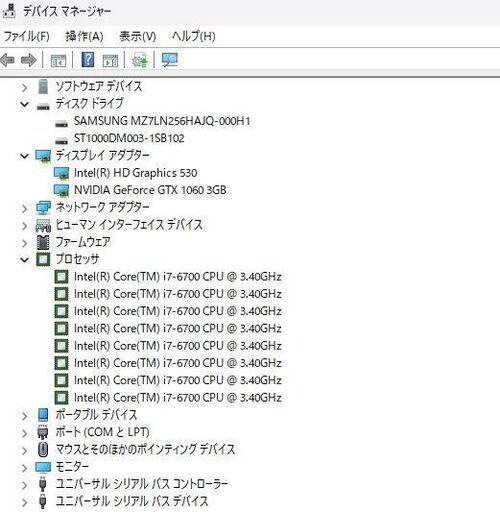The image size is (500, 512).
Task: Select NVIDIA GeForce GTX 1060 3GB adapter
Action: (x=150, y=190)
